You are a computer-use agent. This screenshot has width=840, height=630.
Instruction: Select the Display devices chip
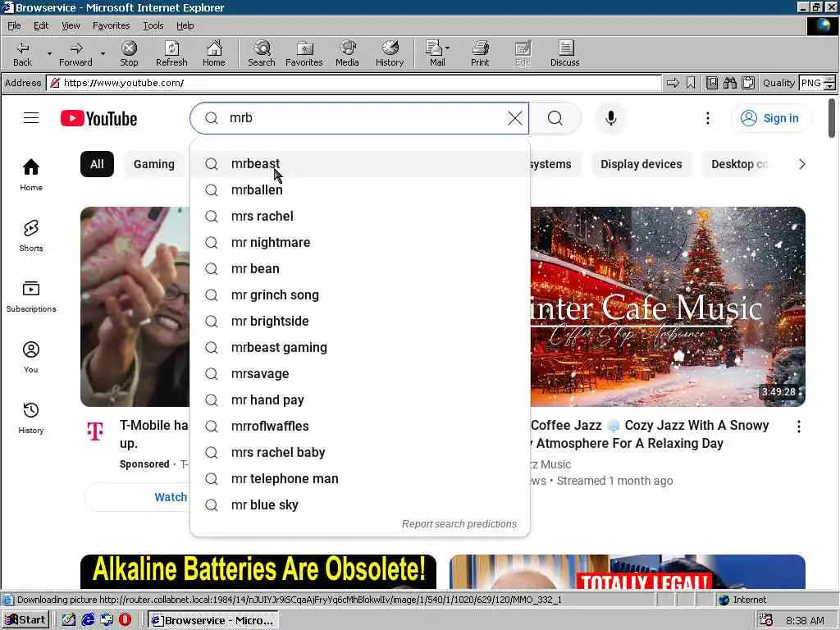coord(641,164)
